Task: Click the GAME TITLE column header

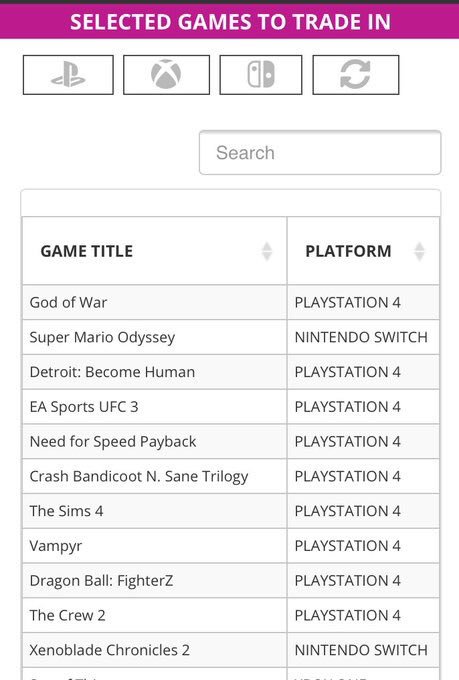Action: tap(154, 251)
